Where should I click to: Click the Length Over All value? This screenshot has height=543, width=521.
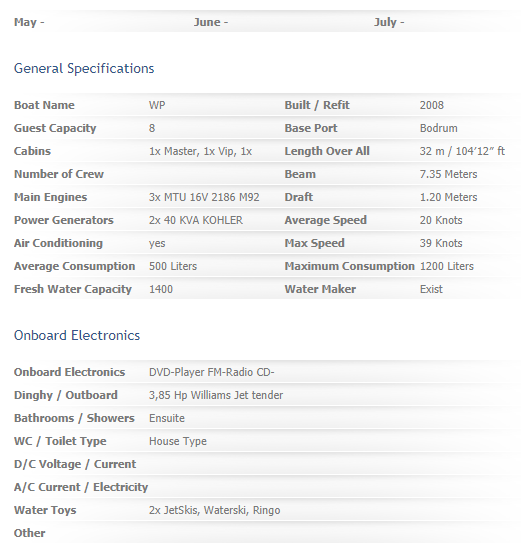pyautogui.click(x=462, y=151)
